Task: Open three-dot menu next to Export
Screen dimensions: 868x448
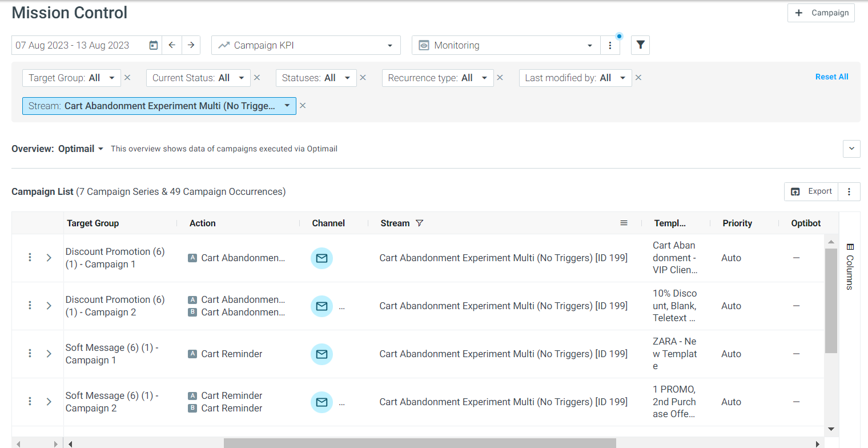Action: coord(849,191)
